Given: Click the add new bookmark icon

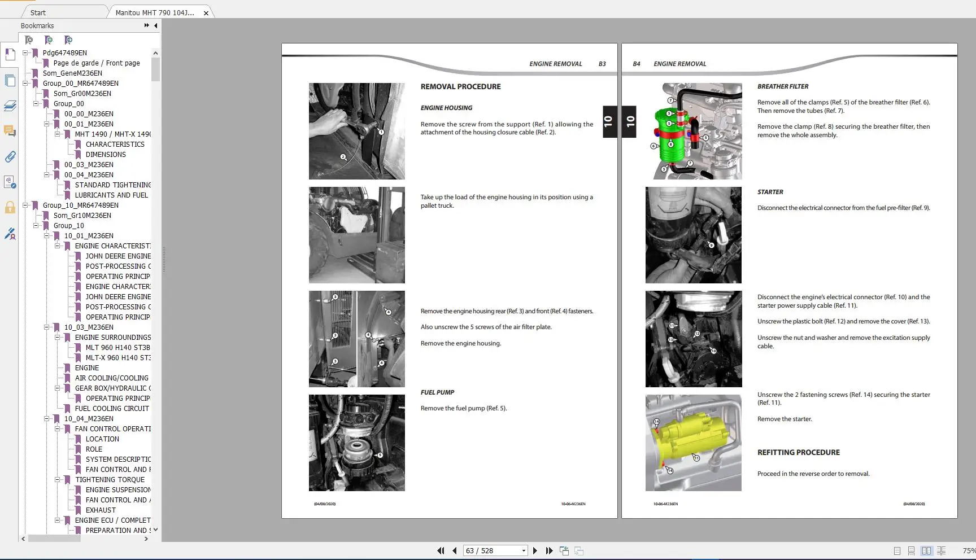Looking at the screenshot, I should pyautogui.click(x=49, y=40).
